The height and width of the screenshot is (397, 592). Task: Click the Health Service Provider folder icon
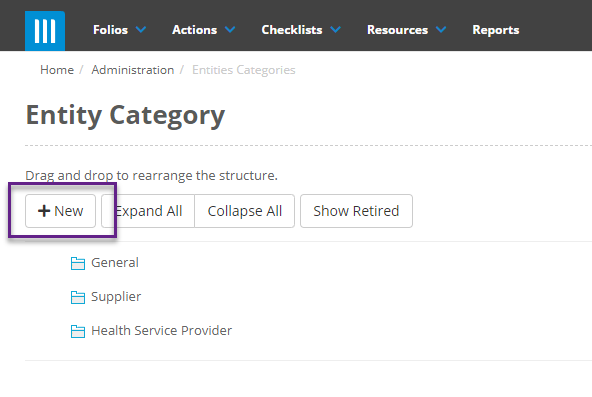78,331
